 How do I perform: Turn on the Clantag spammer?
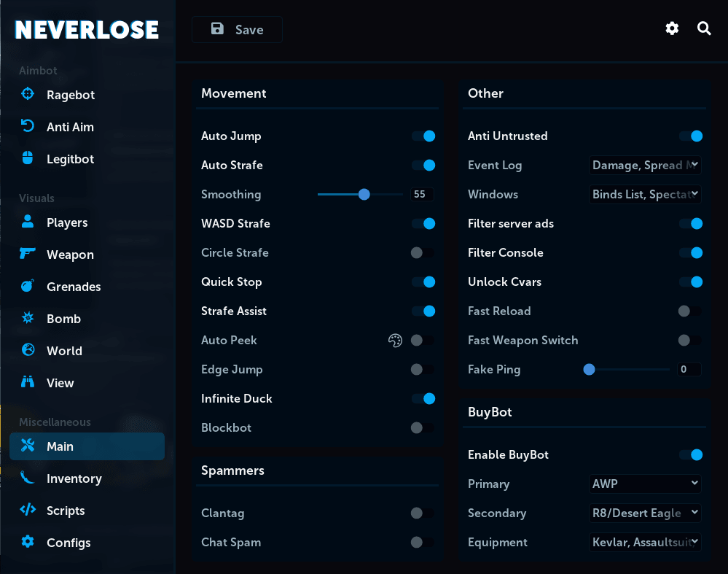[423, 513]
